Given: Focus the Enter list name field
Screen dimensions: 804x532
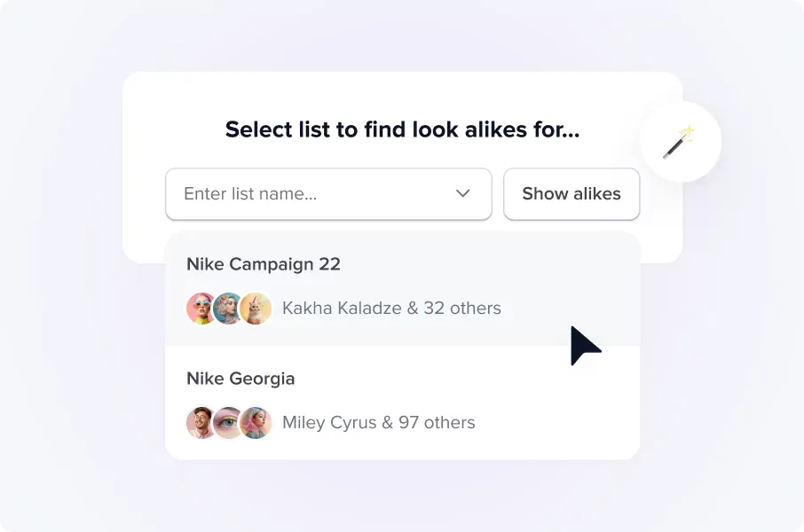Looking at the screenshot, I should (328, 193).
